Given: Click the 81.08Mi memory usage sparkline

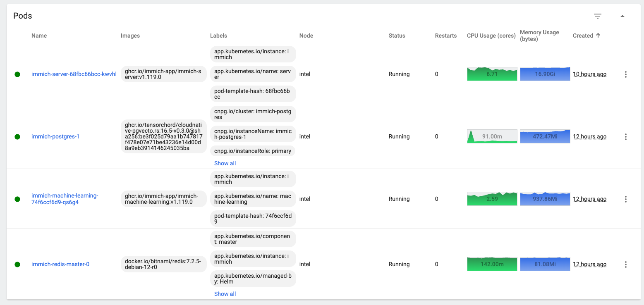Looking at the screenshot, I should 545,264.
